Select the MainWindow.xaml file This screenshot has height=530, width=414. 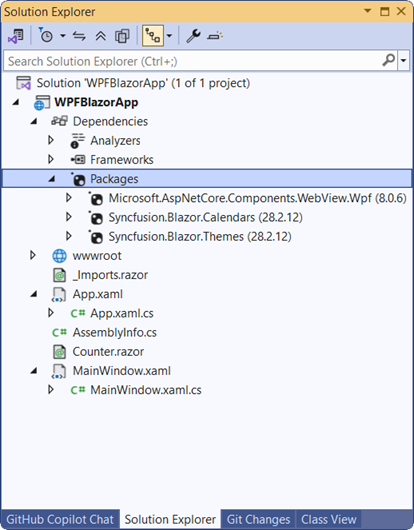pyautogui.click(x=122, y=371)
